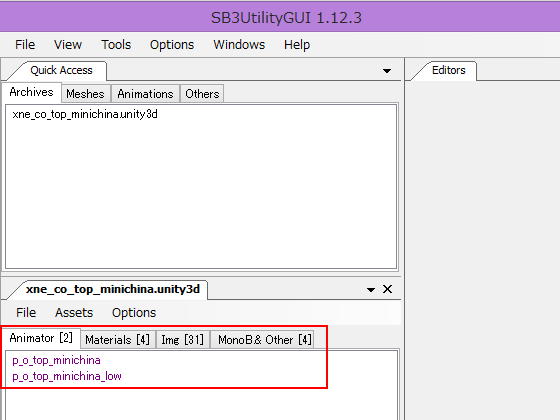Open the Assets menu

pos(74,312)
